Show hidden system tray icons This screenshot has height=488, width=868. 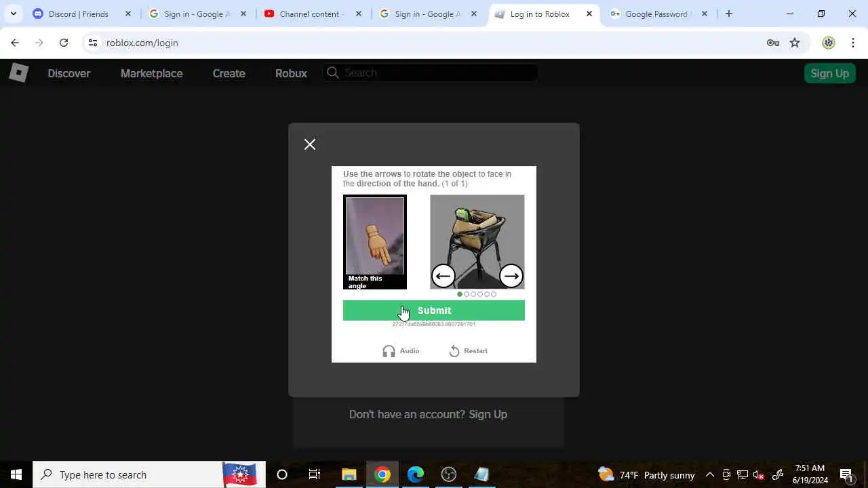click(x=710, y=474)
